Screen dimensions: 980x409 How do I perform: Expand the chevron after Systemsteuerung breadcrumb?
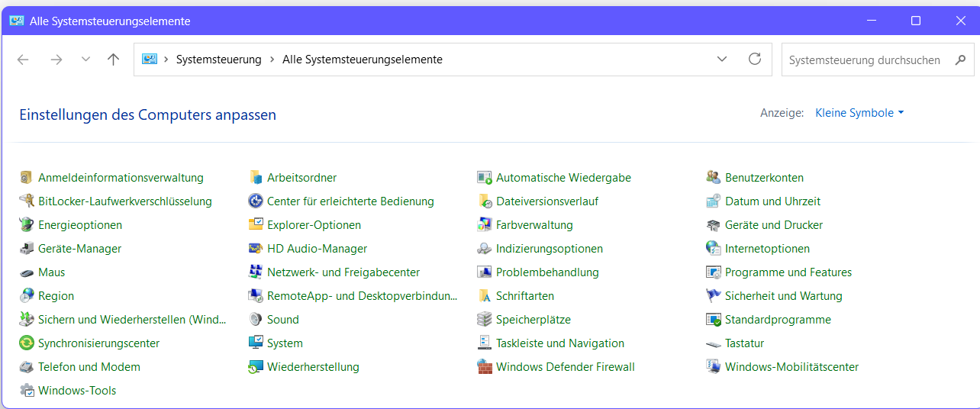point(272,59)
